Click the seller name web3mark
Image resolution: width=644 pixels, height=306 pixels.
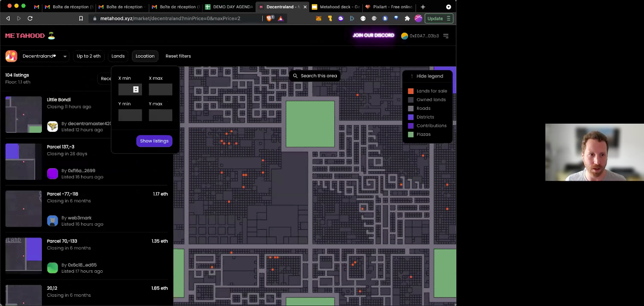[x=79, y=218]
